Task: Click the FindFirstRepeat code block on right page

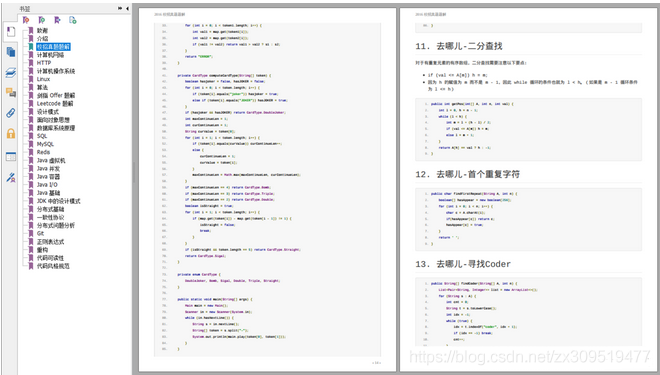Action: [528, 219]
